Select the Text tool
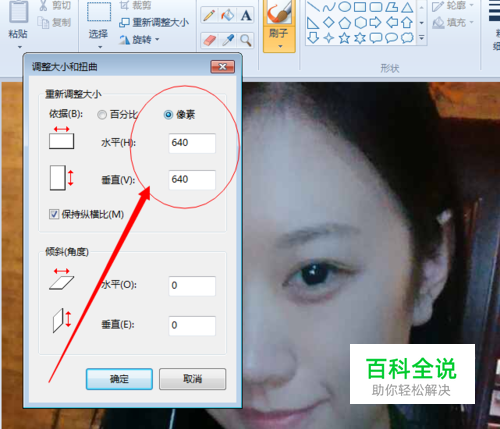Image resolution: width=500 pixels, height=429 pixels. point(246,15)
